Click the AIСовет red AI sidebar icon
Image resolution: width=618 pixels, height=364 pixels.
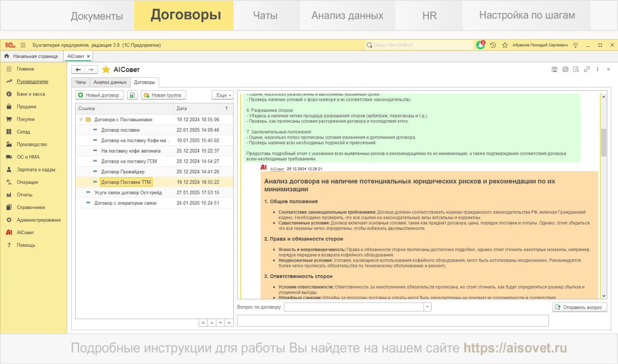(x=9, y=232)
